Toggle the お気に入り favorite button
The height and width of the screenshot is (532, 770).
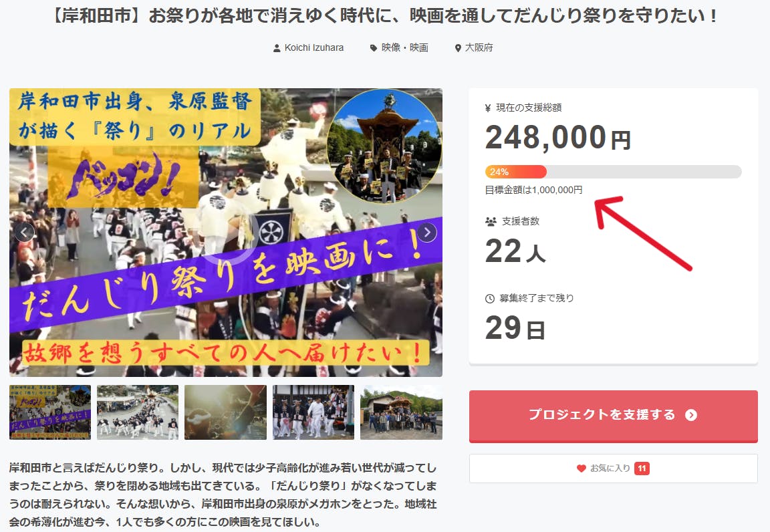point(614,469)
